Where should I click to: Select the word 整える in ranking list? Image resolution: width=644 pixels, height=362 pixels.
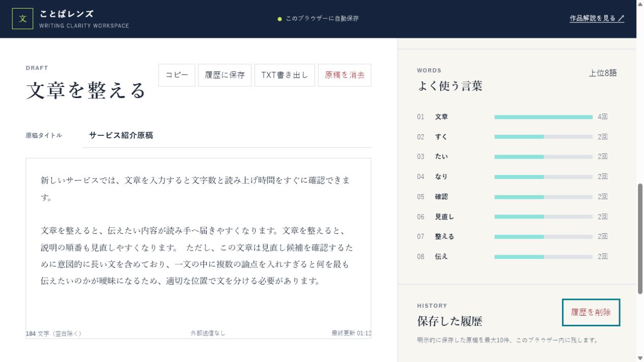point(444,236)
